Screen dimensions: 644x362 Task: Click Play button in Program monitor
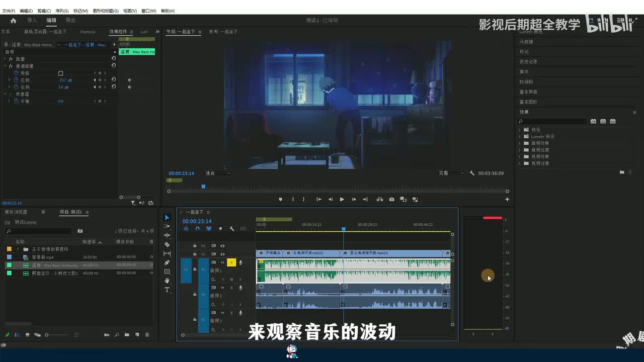[x=342, y=199]
